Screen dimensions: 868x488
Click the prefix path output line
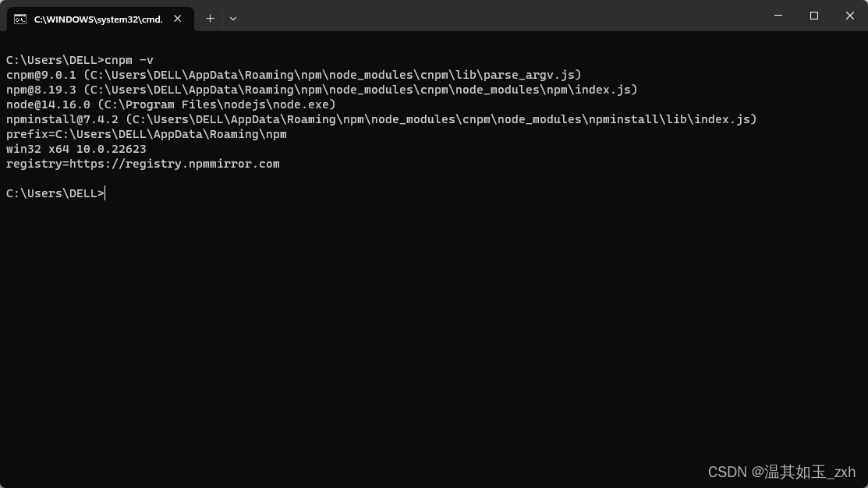tap(147, 134)
